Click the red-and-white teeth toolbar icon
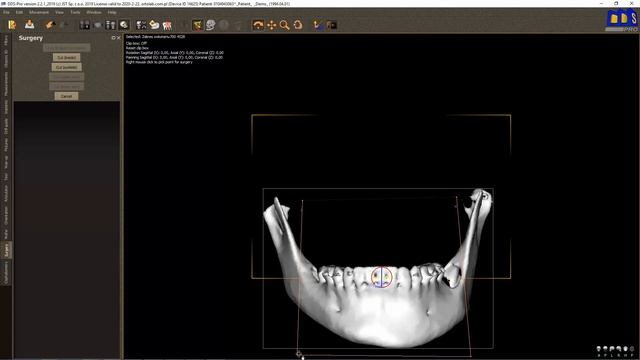The image size is (640, 360). (167, 25)
